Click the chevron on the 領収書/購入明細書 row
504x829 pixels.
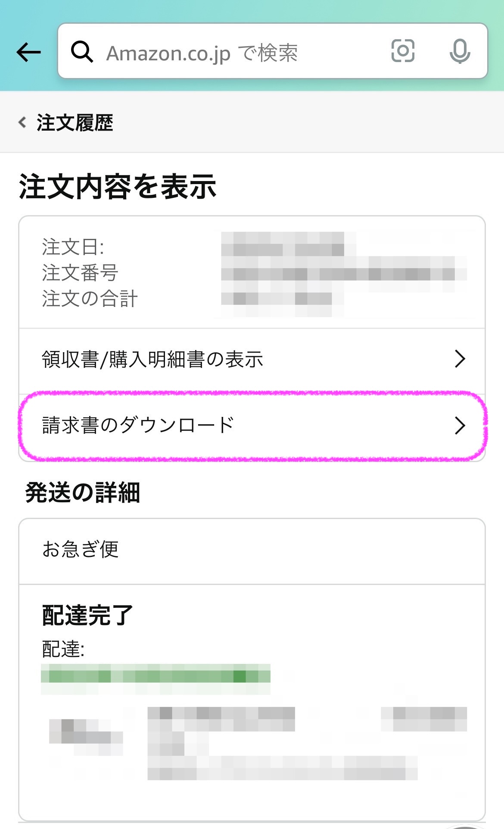[460, 359]
